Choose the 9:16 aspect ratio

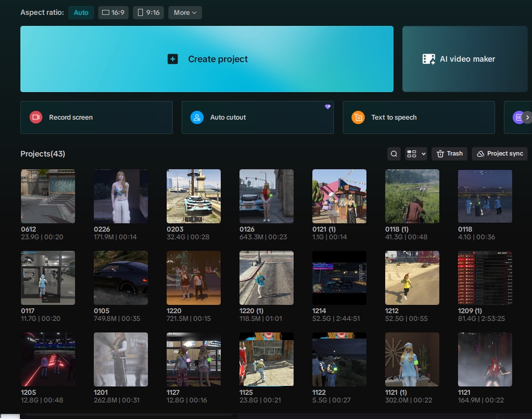(148, 12)
